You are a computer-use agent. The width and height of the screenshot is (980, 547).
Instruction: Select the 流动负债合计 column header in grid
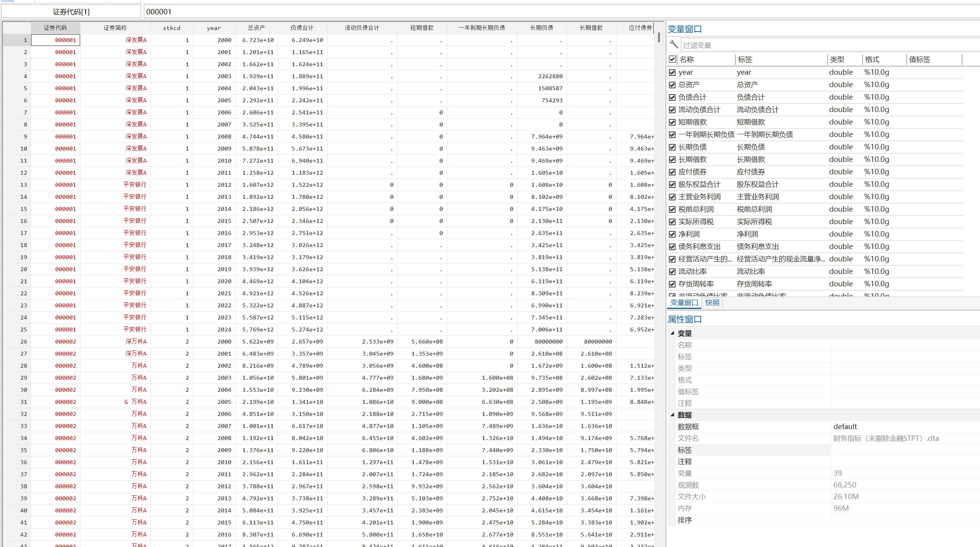pyautogui.click(x=362, y=28)
